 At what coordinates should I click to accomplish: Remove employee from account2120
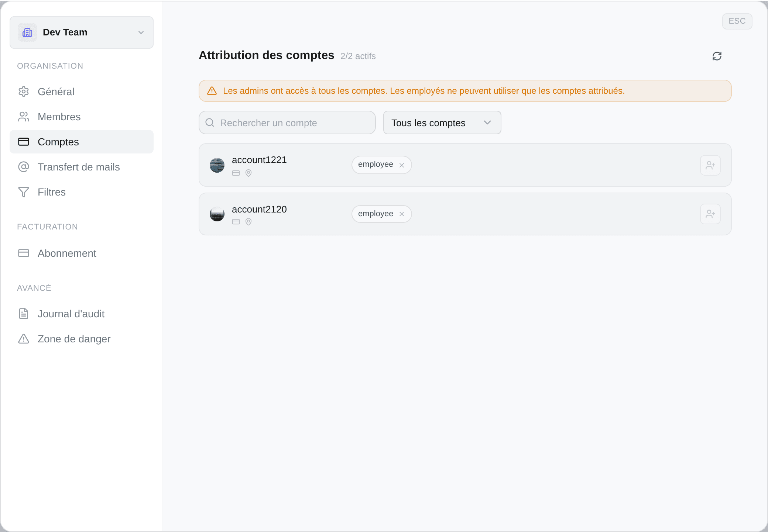402,214
